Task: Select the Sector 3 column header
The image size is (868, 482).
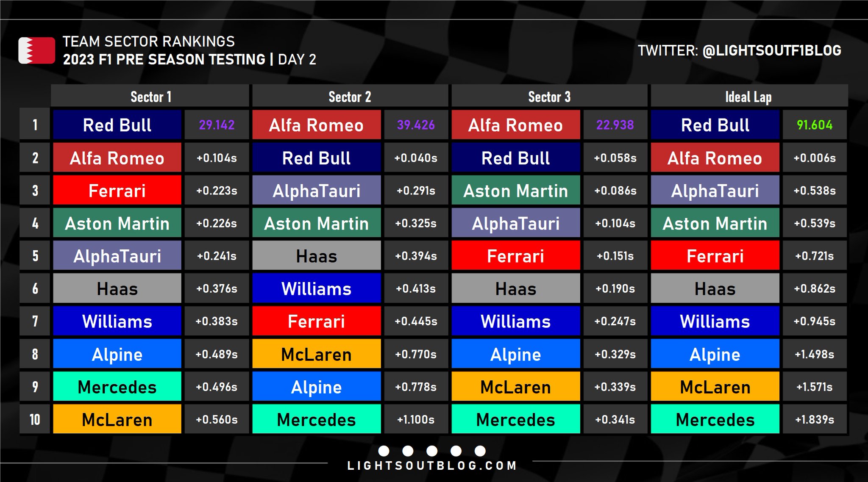Action: coord(549,97)
